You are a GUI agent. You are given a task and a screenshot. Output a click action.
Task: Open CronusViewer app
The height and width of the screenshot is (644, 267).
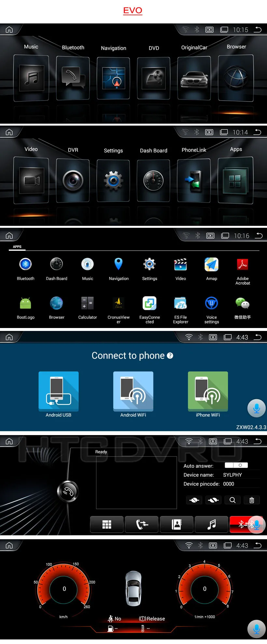click(x=119, y=310)
